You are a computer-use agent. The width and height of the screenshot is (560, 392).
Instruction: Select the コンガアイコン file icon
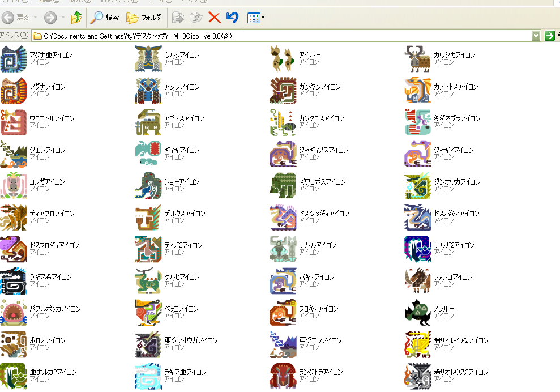[x=14, y=186]
